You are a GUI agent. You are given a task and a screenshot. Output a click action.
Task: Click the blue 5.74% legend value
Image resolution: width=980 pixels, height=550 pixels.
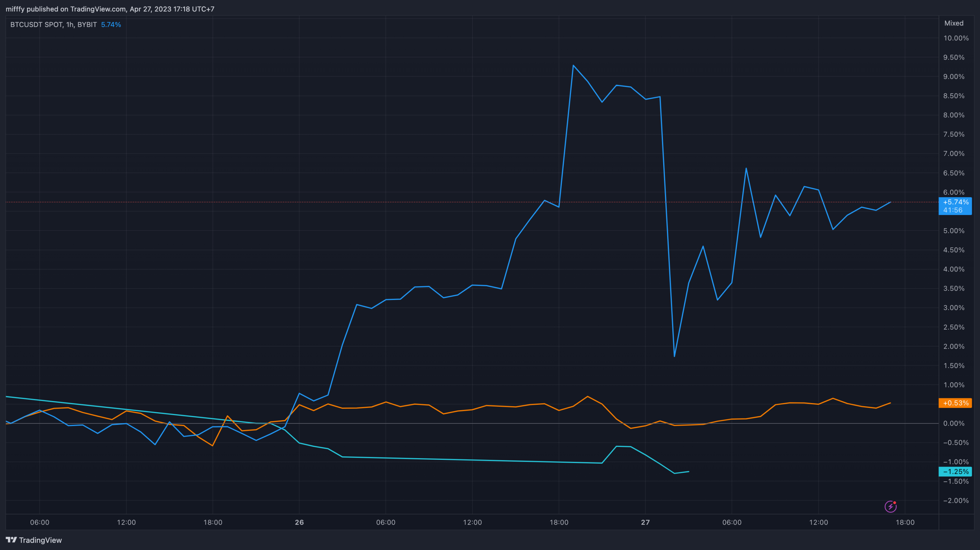tap(111, 25)
